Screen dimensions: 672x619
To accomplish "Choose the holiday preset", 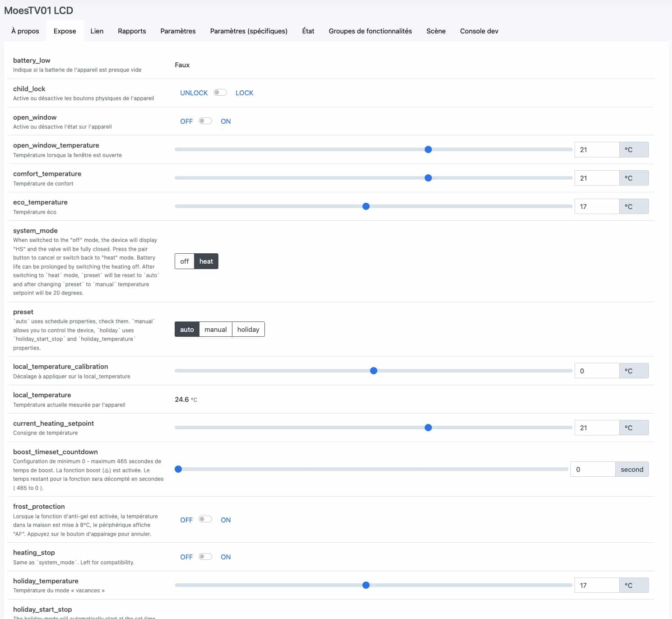I will coord(248,329).
